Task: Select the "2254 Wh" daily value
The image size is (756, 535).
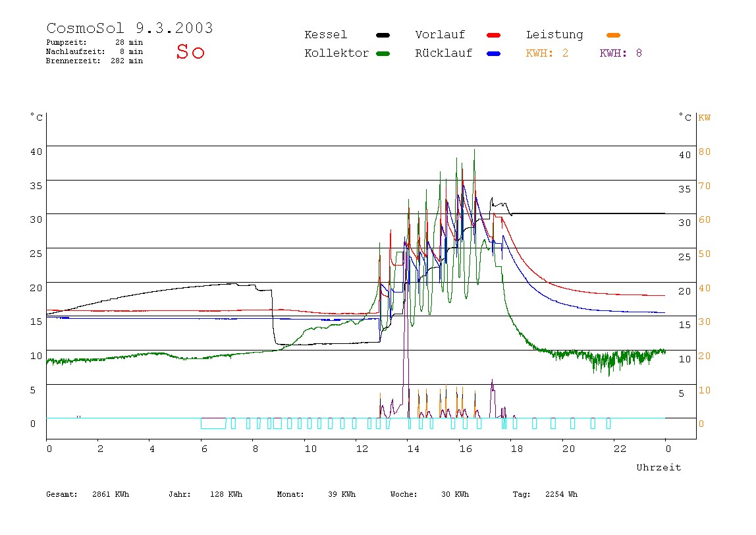Action: coord(561,494)
